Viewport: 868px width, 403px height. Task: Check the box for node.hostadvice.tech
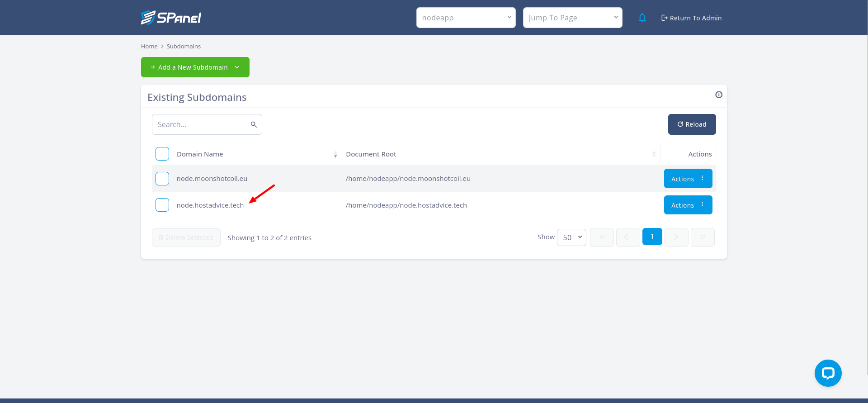162,205
